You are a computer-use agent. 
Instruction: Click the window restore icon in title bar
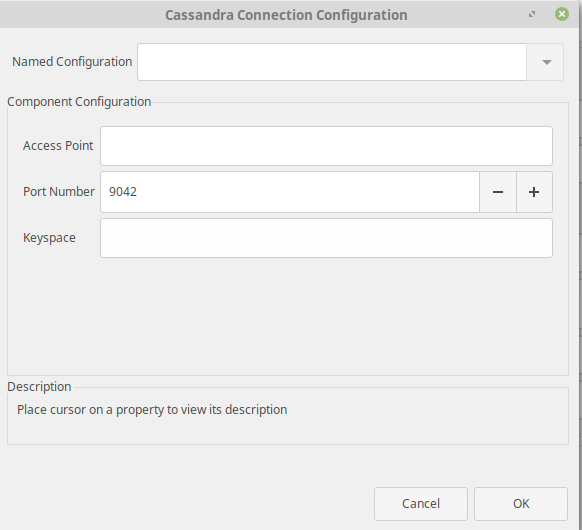pyautogui.click(x=532, y=14)
